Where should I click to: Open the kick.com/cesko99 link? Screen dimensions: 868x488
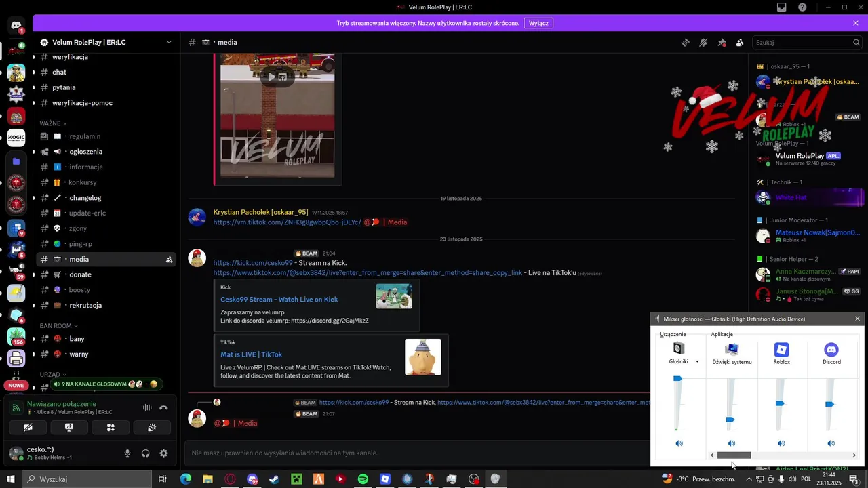(x=253, y=263)
